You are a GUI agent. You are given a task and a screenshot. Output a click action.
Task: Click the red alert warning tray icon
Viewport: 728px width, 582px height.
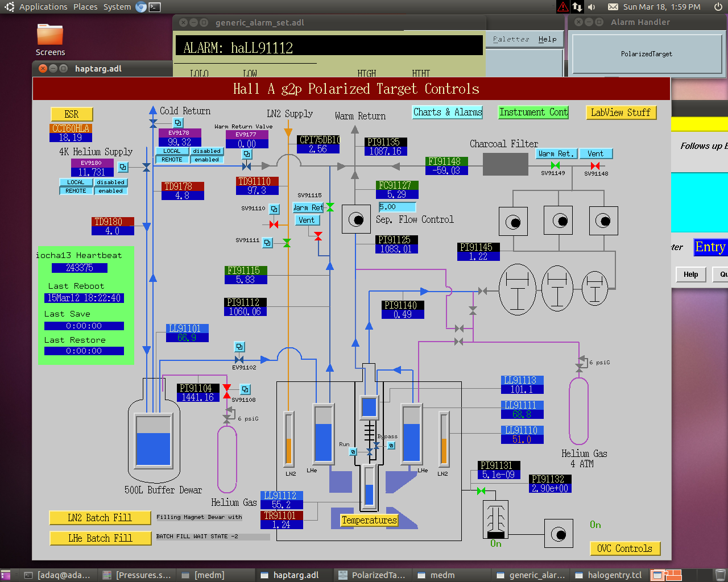(x=562, y=7)
